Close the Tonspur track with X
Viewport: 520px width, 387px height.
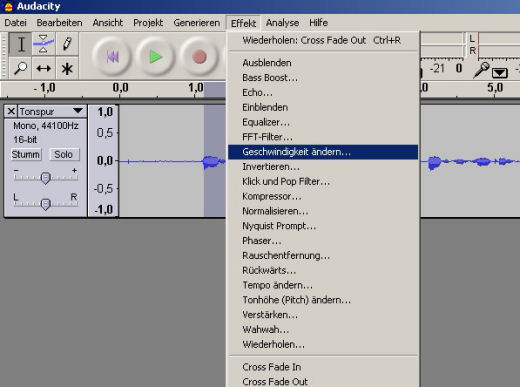[11, 111]
